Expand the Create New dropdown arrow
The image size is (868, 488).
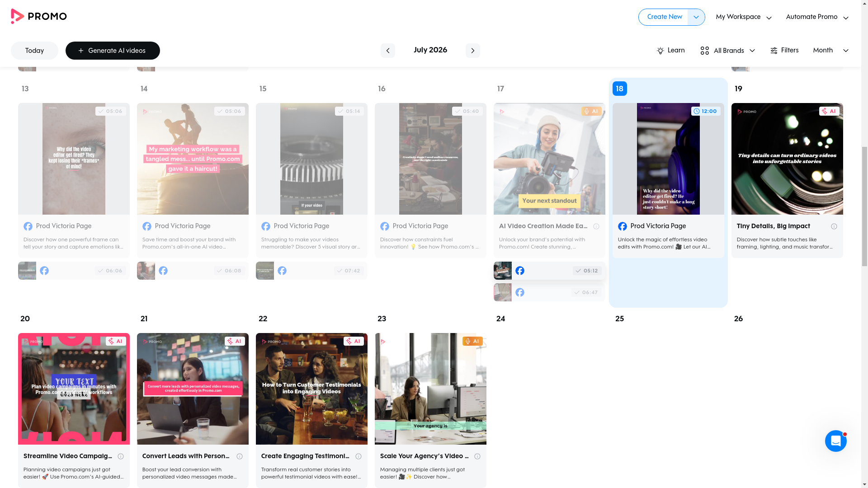click(696, 17)
